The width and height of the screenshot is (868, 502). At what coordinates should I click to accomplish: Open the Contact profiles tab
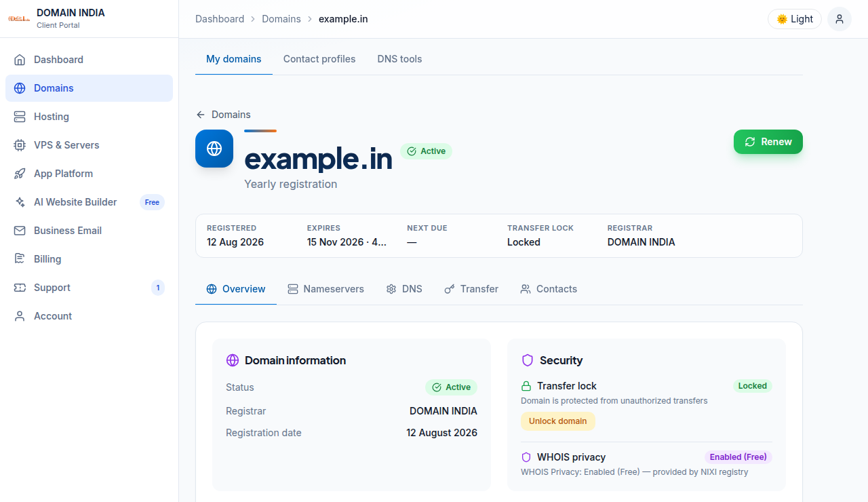coord(319,59)
